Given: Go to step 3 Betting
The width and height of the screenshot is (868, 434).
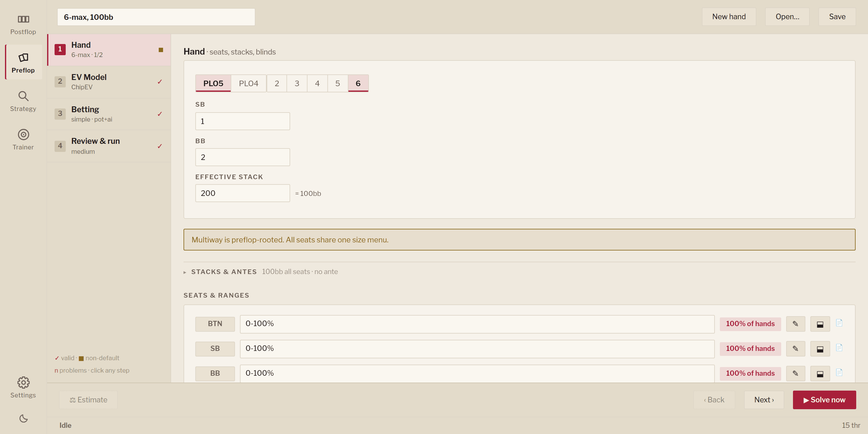Looking at the screenshot, I should [109, 114].
